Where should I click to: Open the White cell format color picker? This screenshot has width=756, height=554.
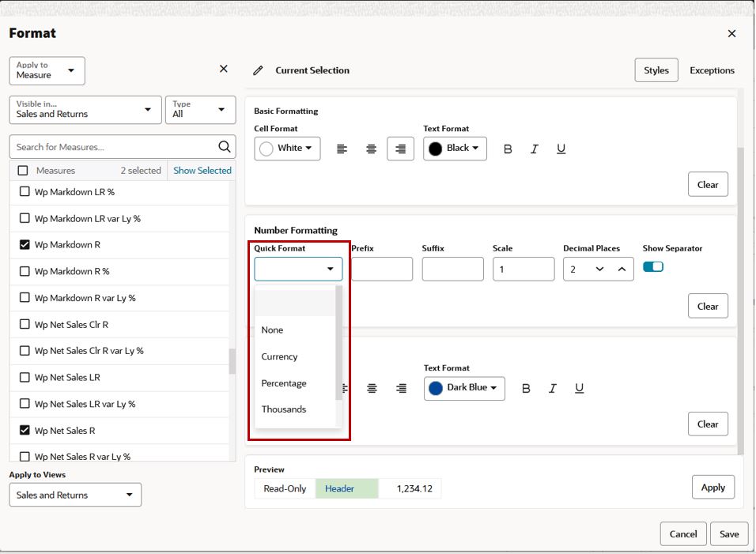point(287,149)
